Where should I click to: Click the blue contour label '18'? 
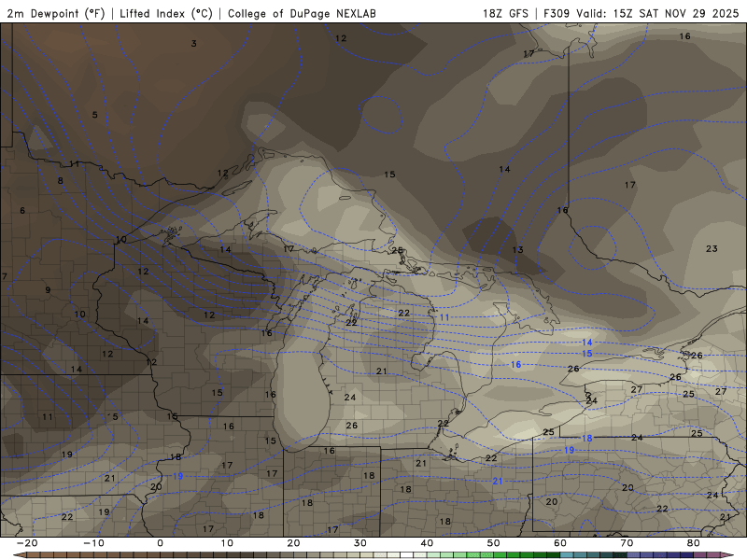[587, 438]
